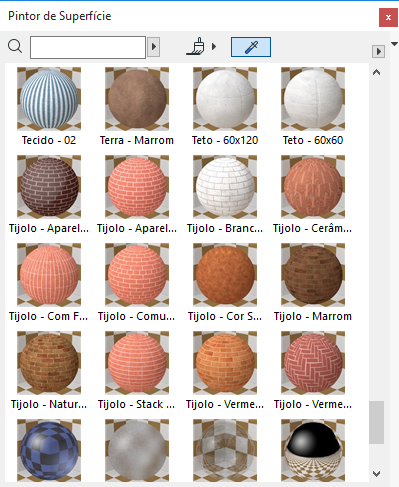Select the Tijolo - Cerâm... surface thumbnail
399x487 pixels.
[313, 187]
